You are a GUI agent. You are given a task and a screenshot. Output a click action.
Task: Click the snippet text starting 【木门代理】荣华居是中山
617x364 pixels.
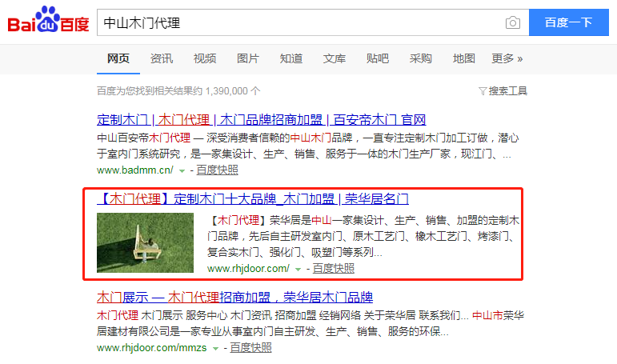point(363,236)
